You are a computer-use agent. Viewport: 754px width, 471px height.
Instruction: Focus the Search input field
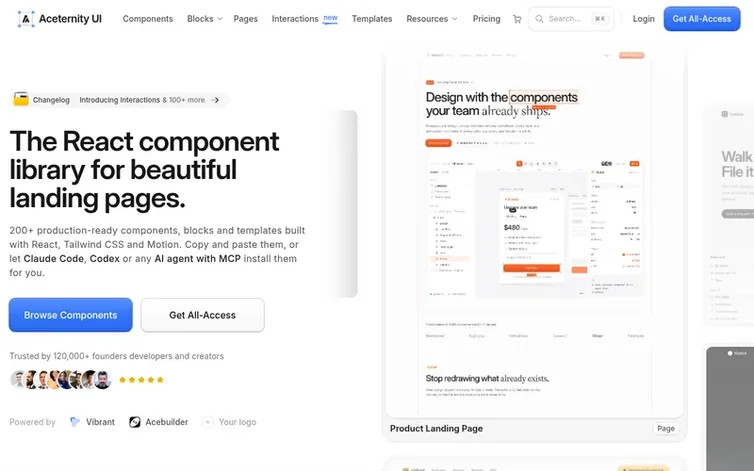(x=571, y=19)
